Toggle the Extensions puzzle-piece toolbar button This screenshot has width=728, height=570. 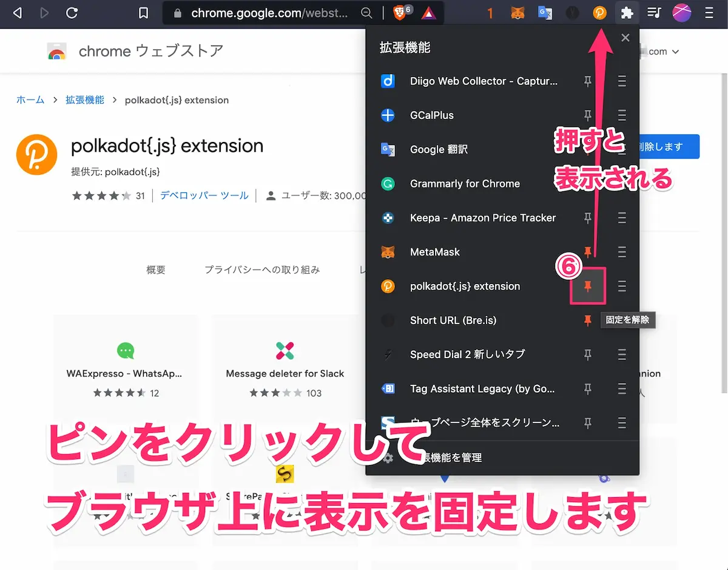point(627,13)
